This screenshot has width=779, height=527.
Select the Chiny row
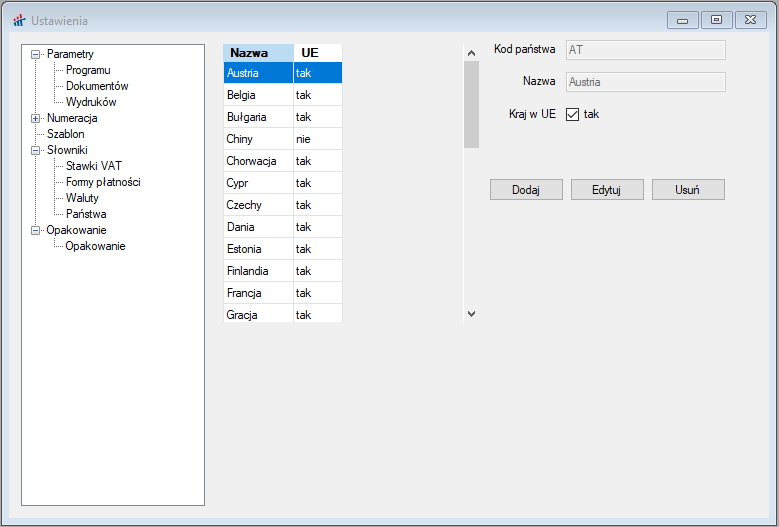283,139
